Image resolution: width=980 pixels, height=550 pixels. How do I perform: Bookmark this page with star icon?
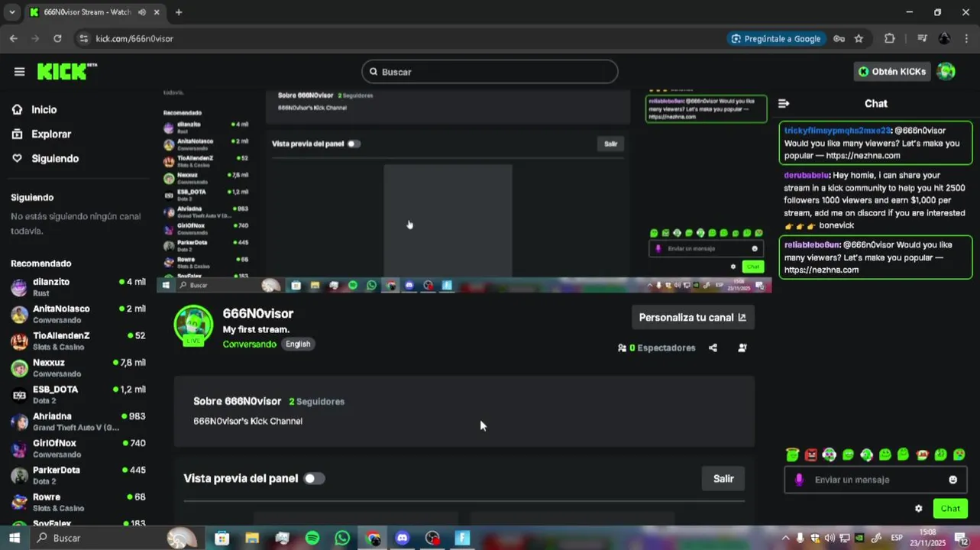(x=859, y=38)
